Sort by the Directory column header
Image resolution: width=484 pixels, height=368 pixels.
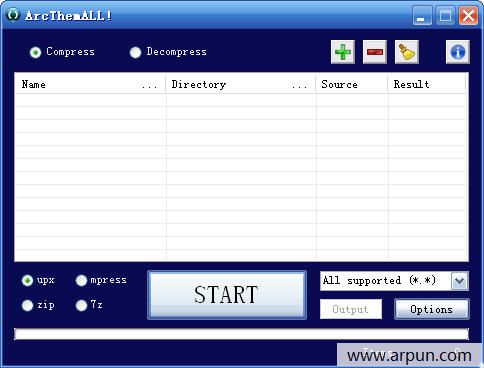click(240, 84)
